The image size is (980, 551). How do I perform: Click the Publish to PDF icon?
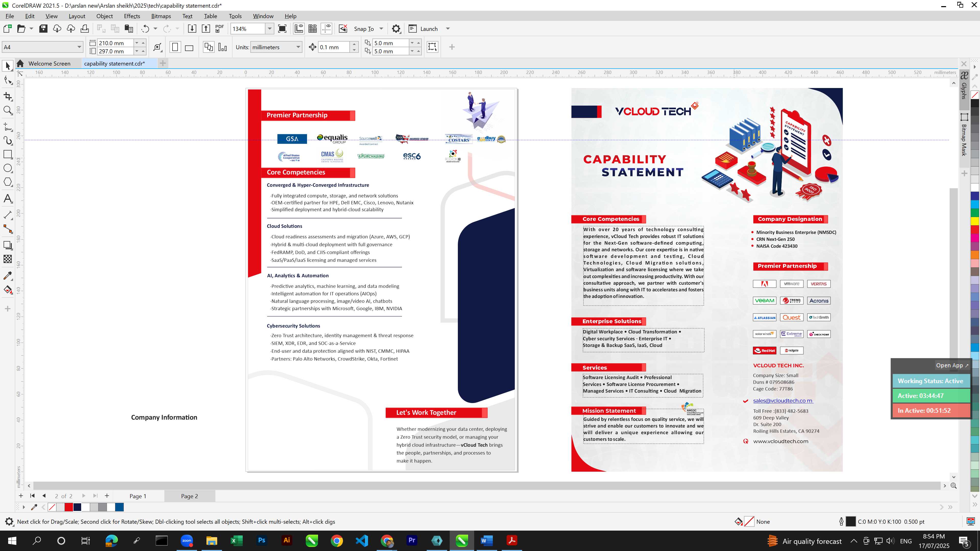(219, 29)
